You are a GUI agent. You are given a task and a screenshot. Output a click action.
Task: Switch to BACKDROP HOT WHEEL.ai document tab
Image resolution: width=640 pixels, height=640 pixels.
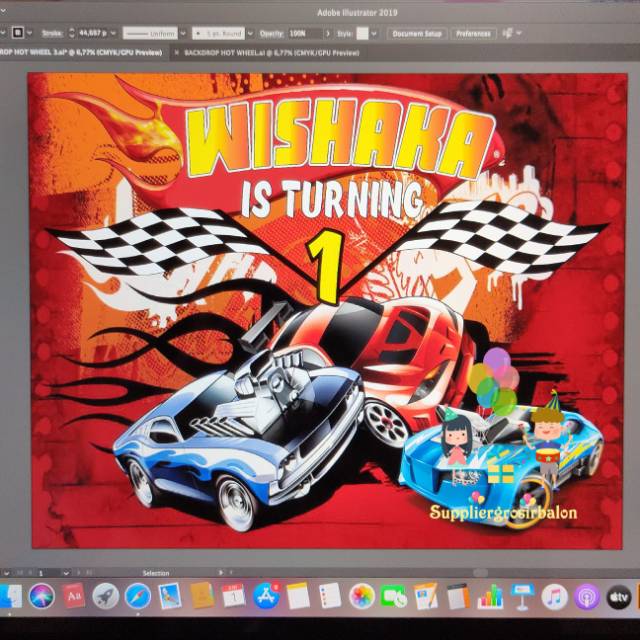[x=272, y=53]
